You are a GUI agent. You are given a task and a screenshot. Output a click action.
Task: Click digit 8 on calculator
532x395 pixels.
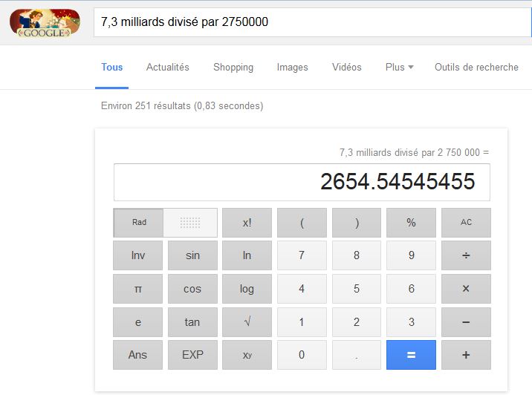point(357,255)
